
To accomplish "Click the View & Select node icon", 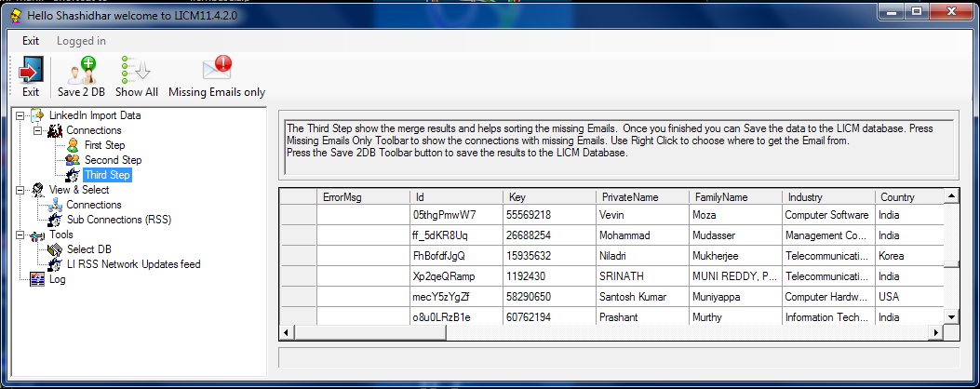I will [38, 190].
